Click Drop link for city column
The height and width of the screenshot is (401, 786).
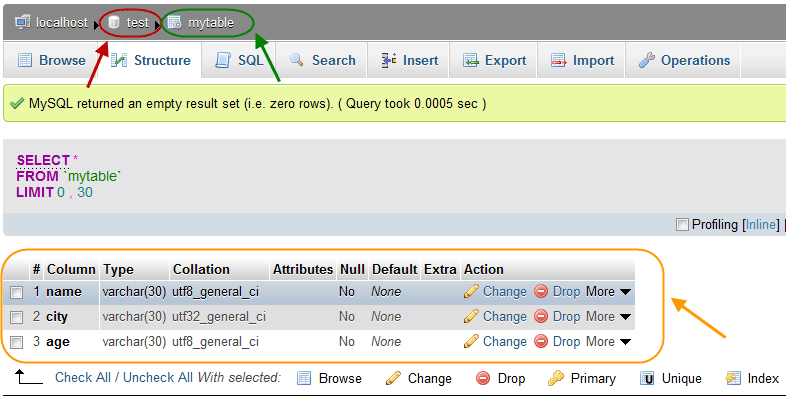click(566, 317)
